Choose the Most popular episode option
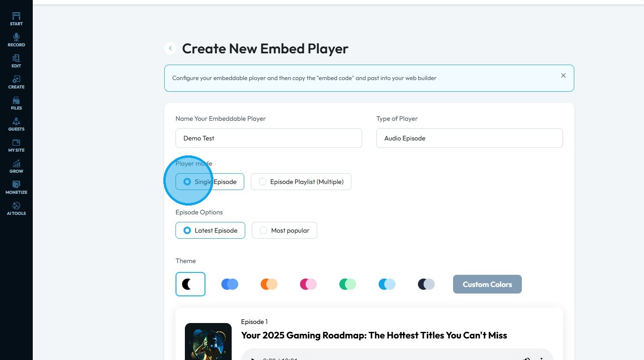Screen dimensions: 644x360 (285, 230)
